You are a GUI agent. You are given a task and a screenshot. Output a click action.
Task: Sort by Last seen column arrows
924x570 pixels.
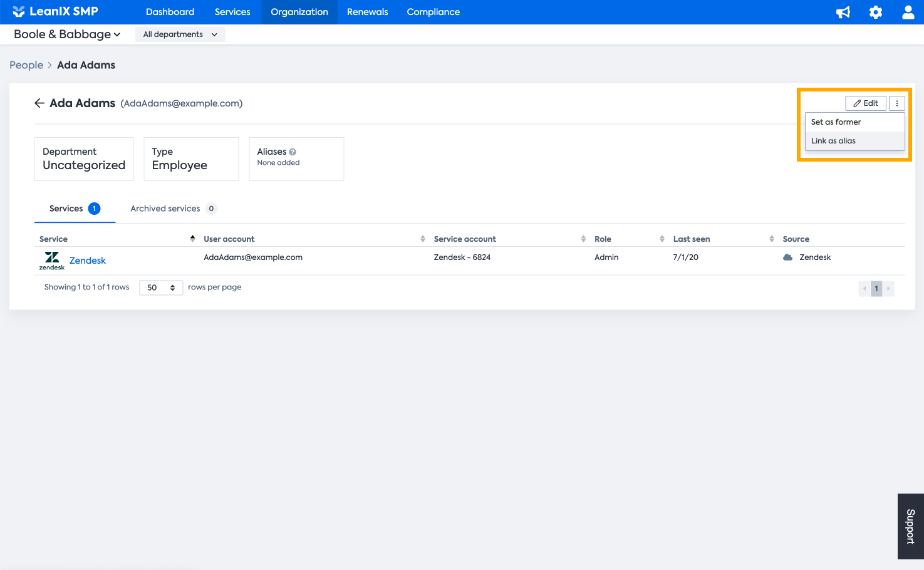pyautogui.click(x=772, y=239)
